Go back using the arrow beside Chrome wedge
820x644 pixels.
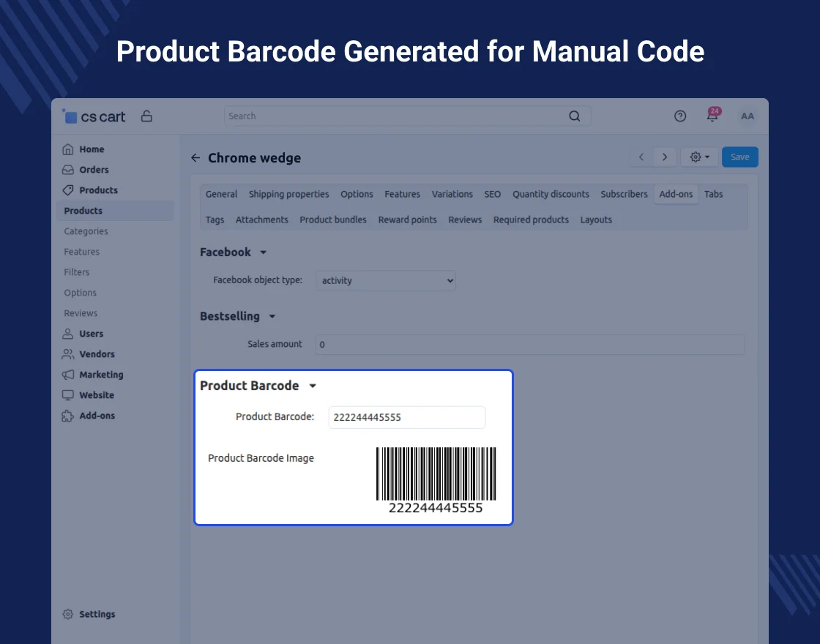(195, 158)
